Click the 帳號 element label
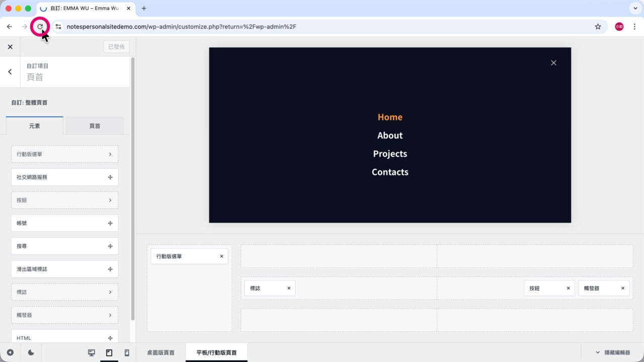Screen dimensions: 644x362 (22, 223)
